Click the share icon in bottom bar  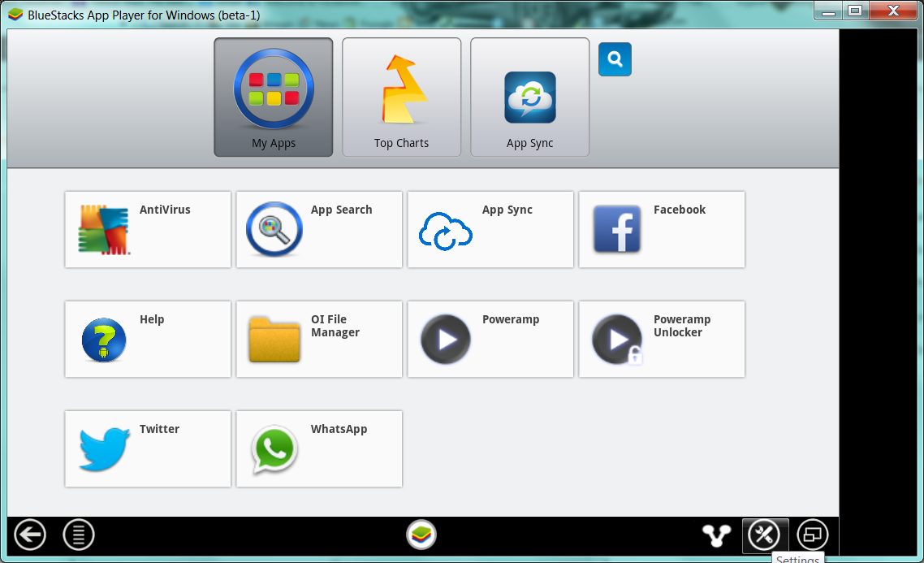click(x=717, y=535)
